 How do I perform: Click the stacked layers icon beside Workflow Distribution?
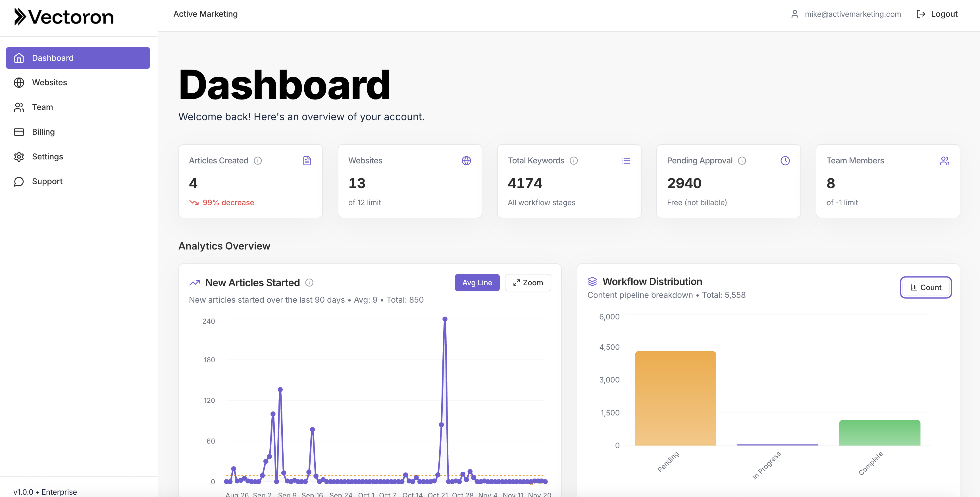tap(592, 282)
